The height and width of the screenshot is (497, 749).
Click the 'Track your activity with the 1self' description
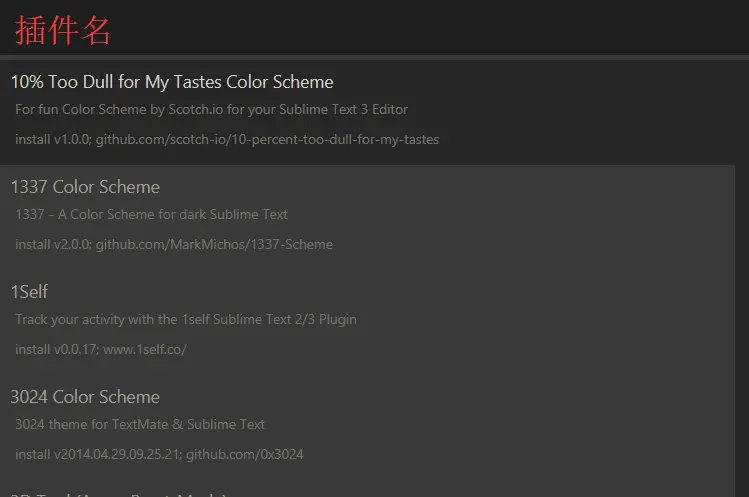coord(185,319)
